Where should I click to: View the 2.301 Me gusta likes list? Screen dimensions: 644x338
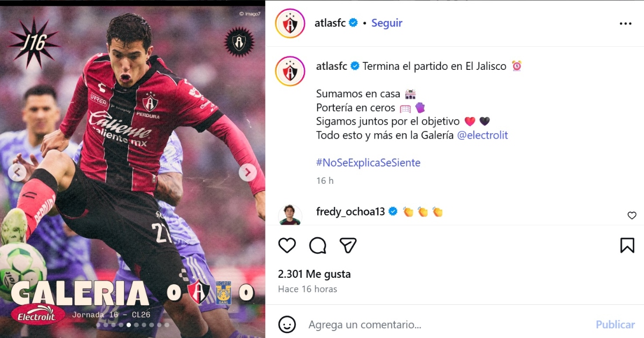(x=314, y=274)
